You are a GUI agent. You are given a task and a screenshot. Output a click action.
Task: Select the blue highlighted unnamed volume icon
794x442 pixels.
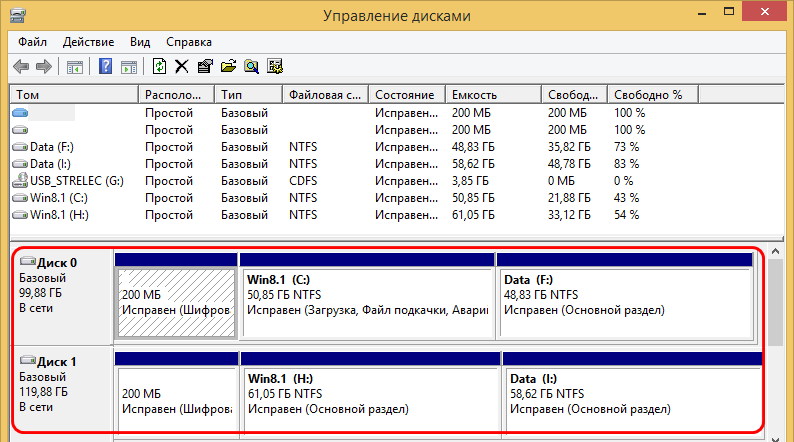[20, 113]
